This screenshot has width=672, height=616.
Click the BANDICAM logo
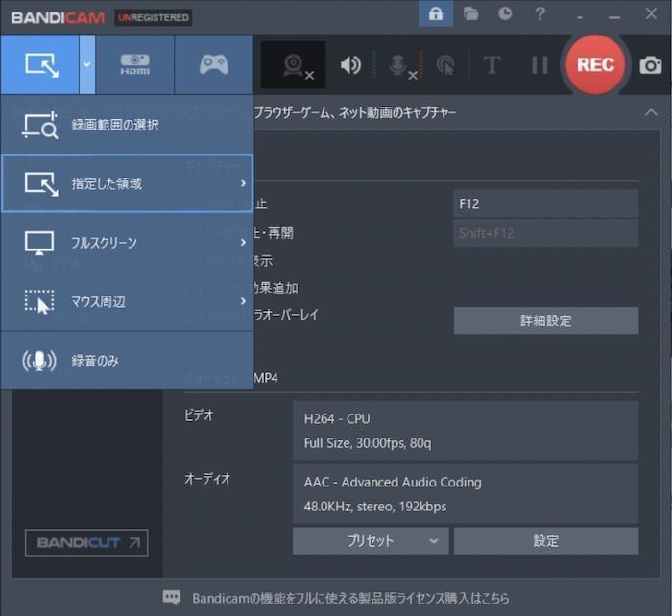click(x=58, y=17)
